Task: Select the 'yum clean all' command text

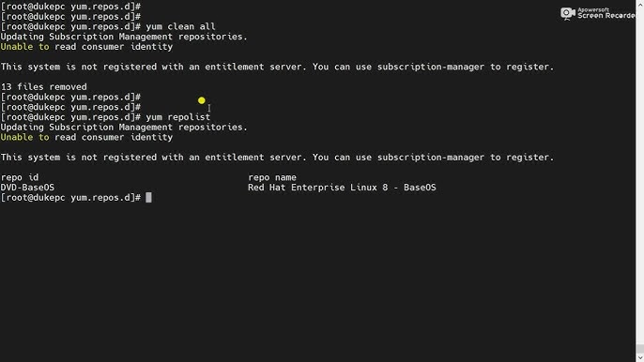Action: point(180,26)
